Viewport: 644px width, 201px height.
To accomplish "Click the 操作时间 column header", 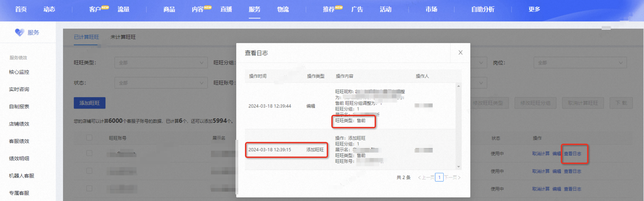I will 258,76.
